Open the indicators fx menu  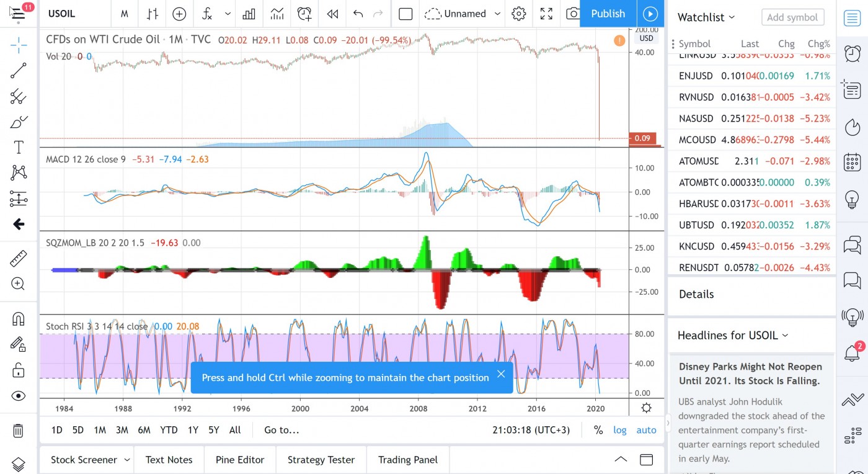click(x=207, y=14)
